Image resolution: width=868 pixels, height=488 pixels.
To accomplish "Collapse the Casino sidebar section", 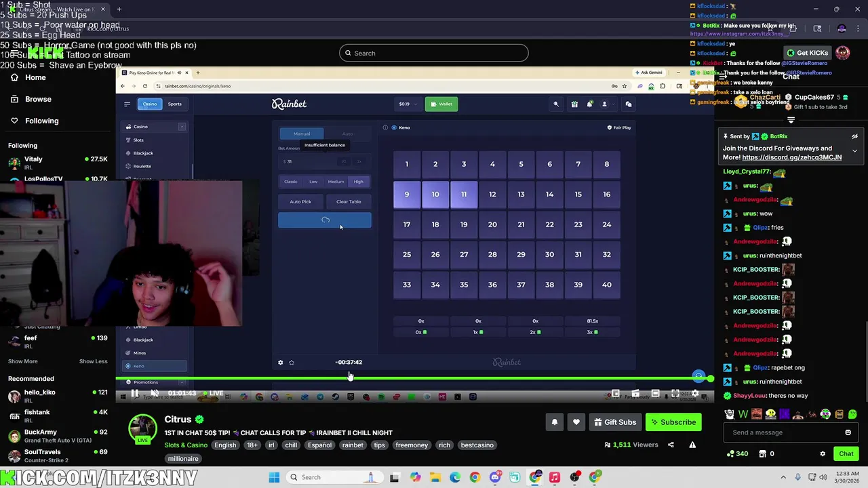I will [182, 127].
